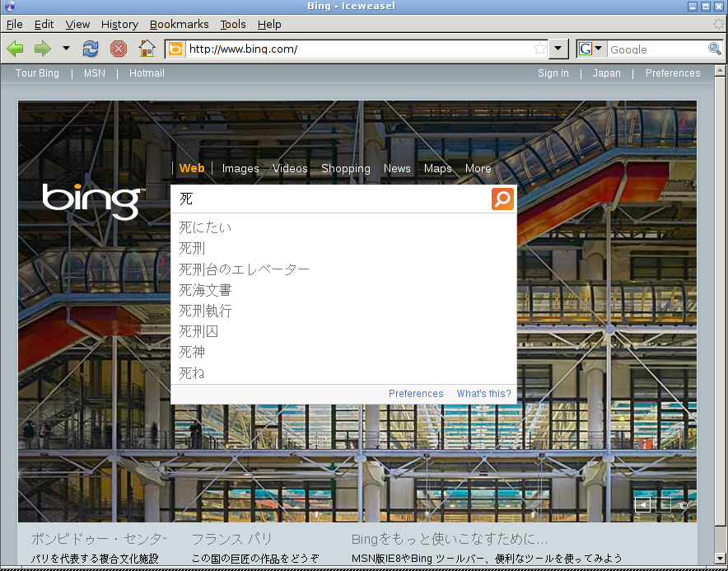Click the MSN版IE8やBing ツールバー description text

coord(487,558)
